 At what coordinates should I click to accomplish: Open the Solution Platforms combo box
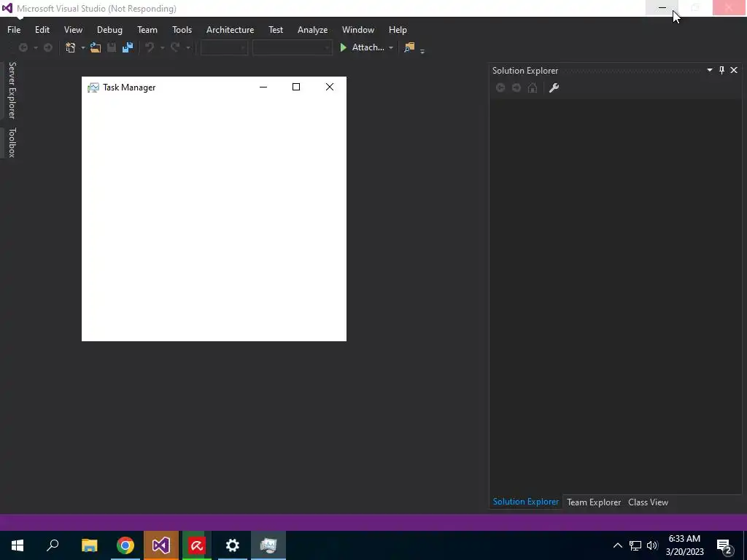[292, 47]
